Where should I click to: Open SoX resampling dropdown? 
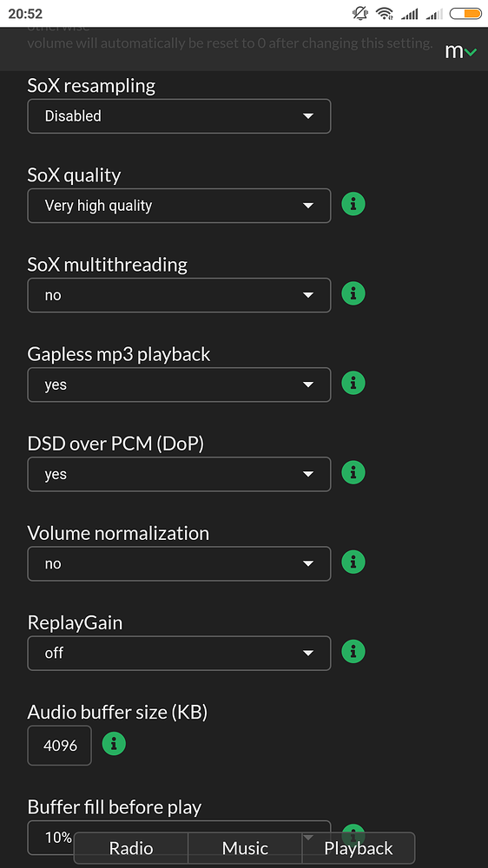179,116
